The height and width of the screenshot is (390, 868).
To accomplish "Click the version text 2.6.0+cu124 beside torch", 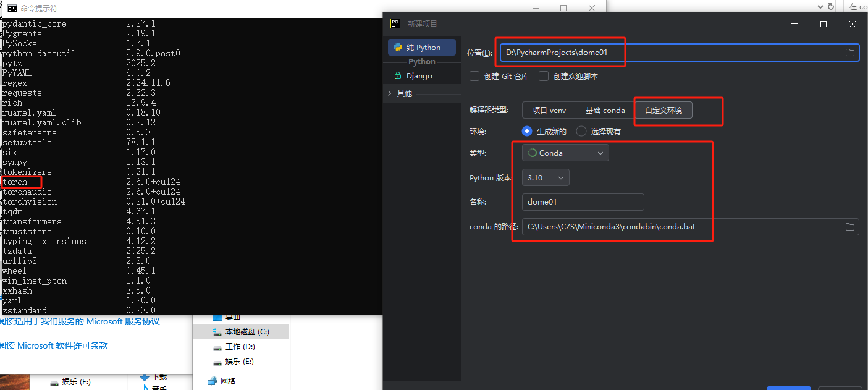I will (153, 182).
